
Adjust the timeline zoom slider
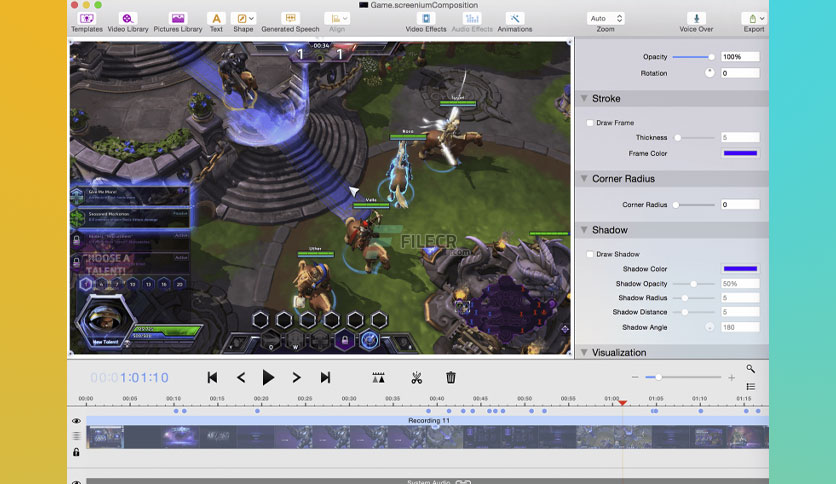[x=683, y=377]
